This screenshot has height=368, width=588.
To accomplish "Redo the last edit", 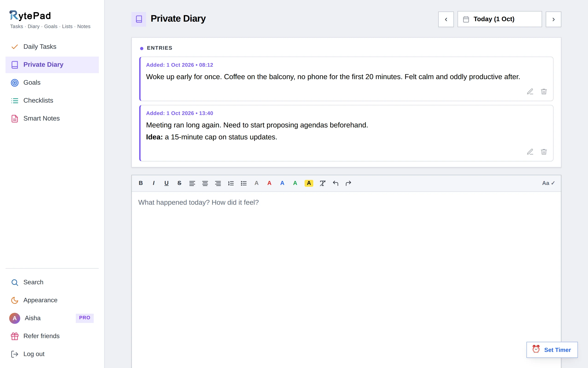I will point(348,183).
